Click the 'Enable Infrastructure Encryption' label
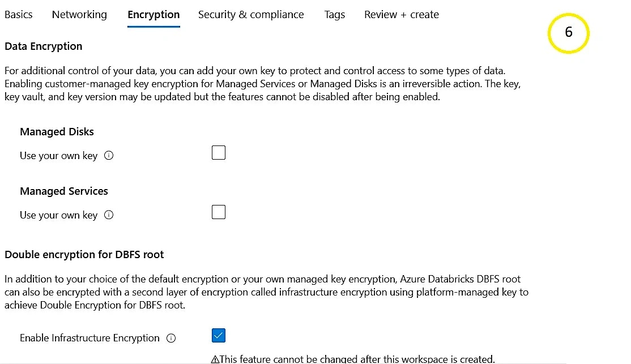The image size is (631, 364). 89,338
